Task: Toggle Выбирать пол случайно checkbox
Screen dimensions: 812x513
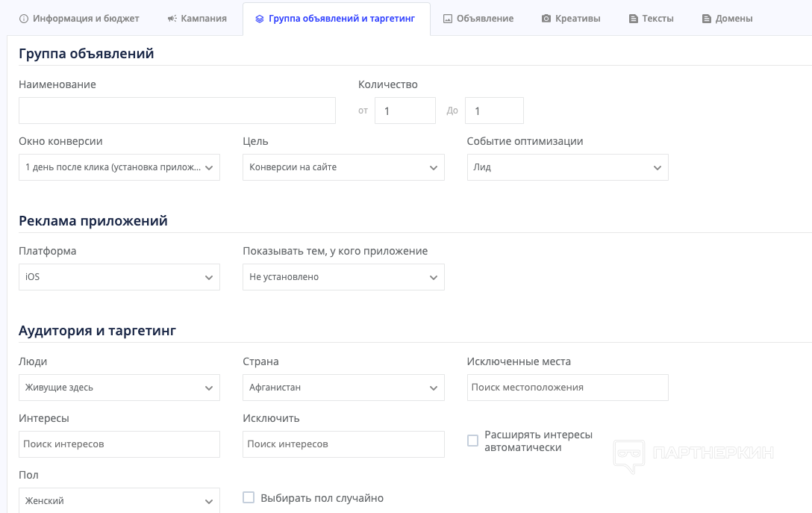Action: (x=249, y=497)
